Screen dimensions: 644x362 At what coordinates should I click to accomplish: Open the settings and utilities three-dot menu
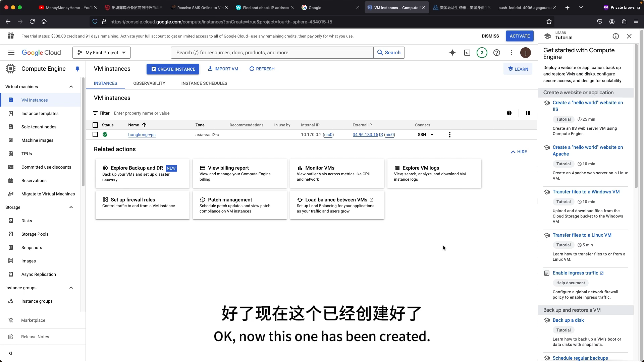coord(512,53)
